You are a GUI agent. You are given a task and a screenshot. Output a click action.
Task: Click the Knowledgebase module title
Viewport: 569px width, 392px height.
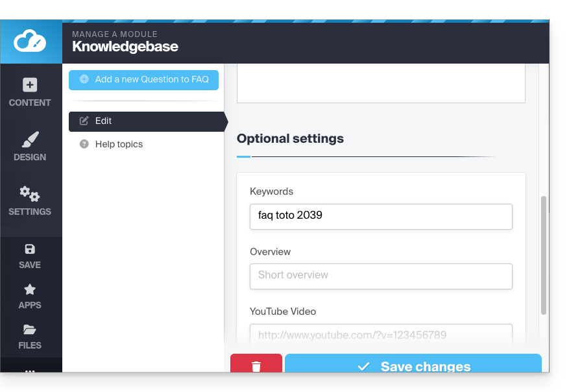click(x=125, y=47)
